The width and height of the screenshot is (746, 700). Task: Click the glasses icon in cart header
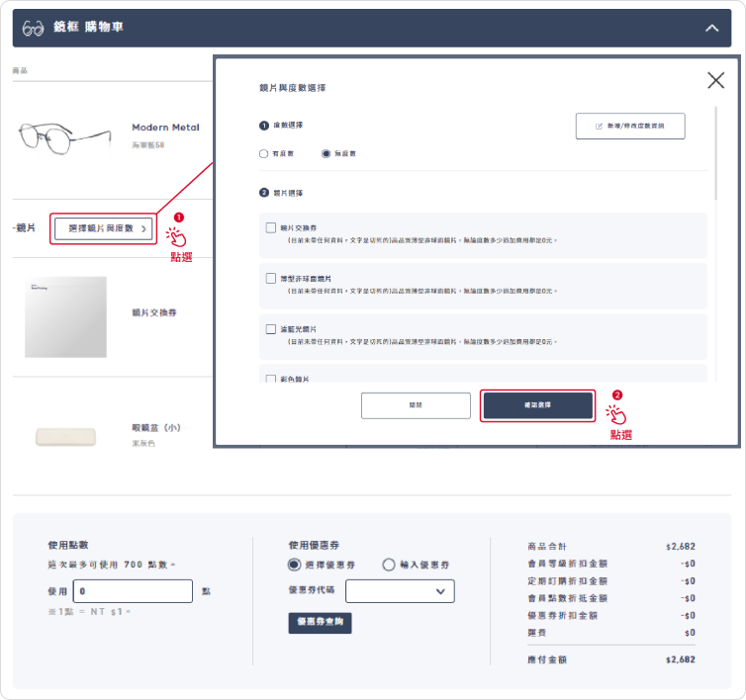(33, 28)
